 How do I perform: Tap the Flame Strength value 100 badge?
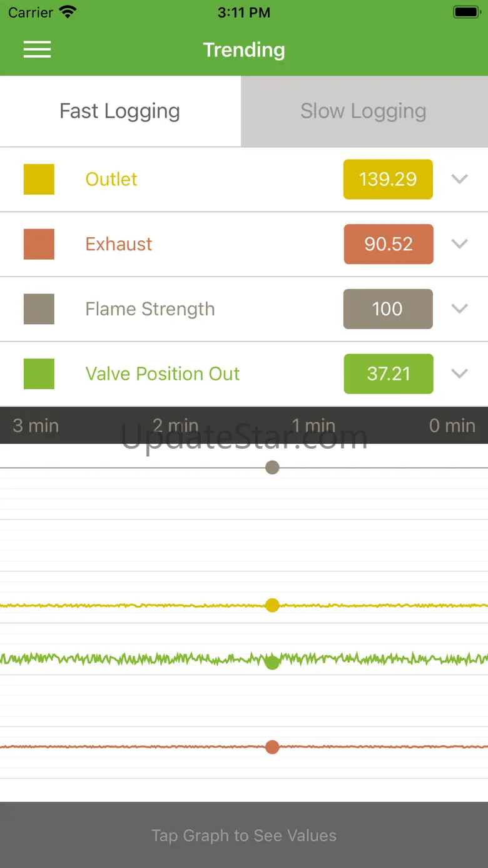tap(388, 309)
